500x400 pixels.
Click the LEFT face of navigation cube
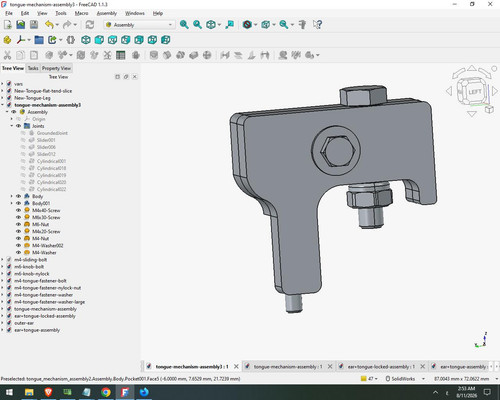click(474, 92)
